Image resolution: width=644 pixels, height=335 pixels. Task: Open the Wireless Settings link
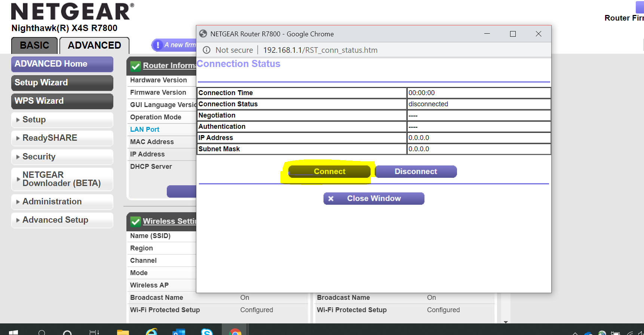coord(169,221)
